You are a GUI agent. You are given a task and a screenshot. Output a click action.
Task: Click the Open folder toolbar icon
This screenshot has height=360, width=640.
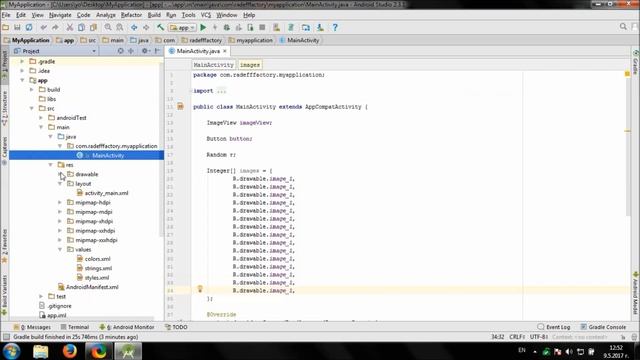(6, 27)
